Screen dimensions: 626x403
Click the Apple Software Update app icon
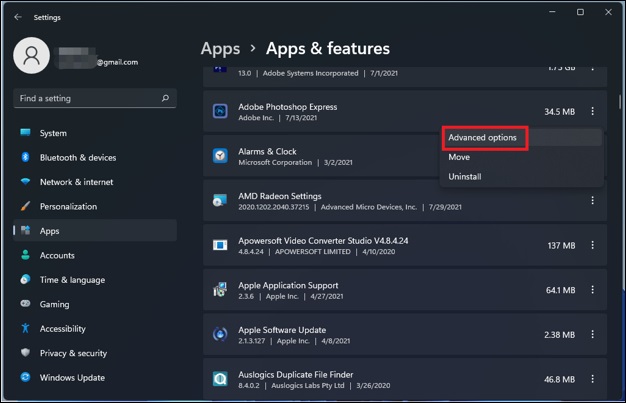coord(220,334)
